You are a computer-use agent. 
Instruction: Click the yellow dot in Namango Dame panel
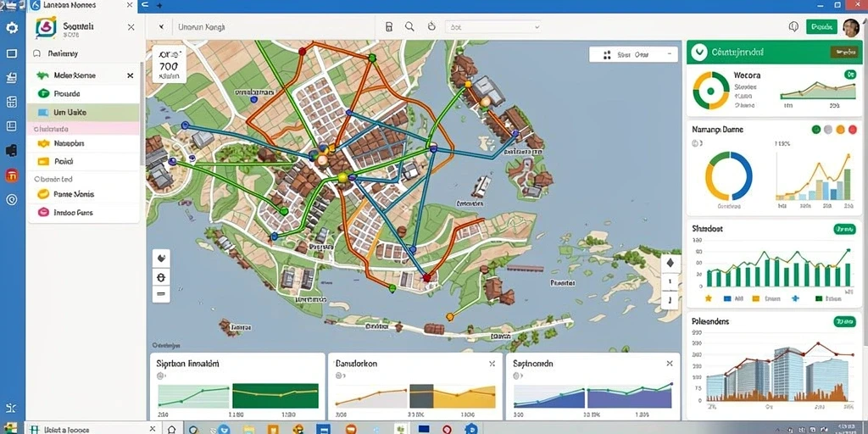point(840,130)
